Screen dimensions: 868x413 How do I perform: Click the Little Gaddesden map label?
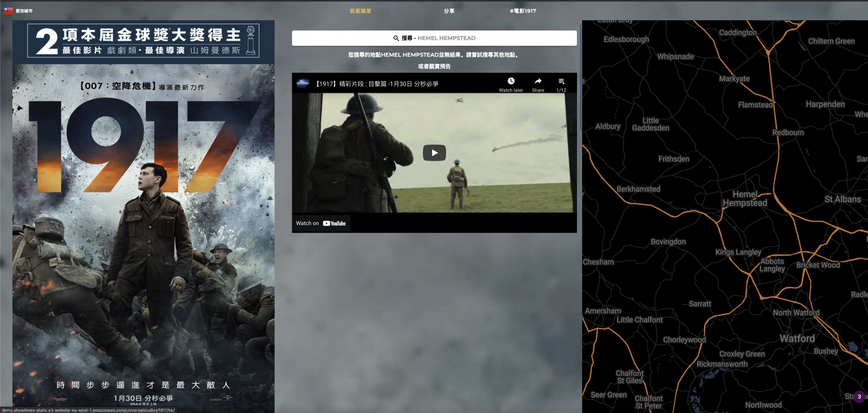click(x=650, y=124)
